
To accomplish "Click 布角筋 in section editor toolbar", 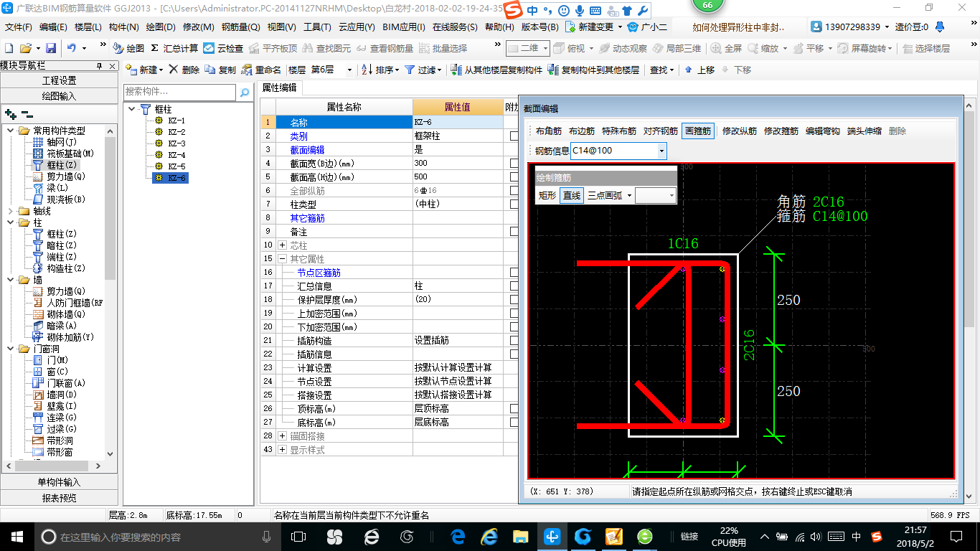I will (x=549, y=131).
